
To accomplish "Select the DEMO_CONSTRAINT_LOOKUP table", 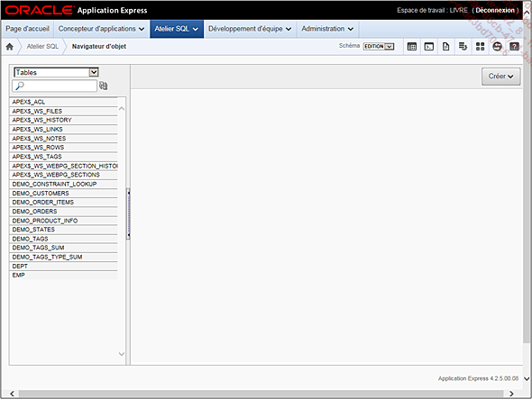I will (63, 184).
